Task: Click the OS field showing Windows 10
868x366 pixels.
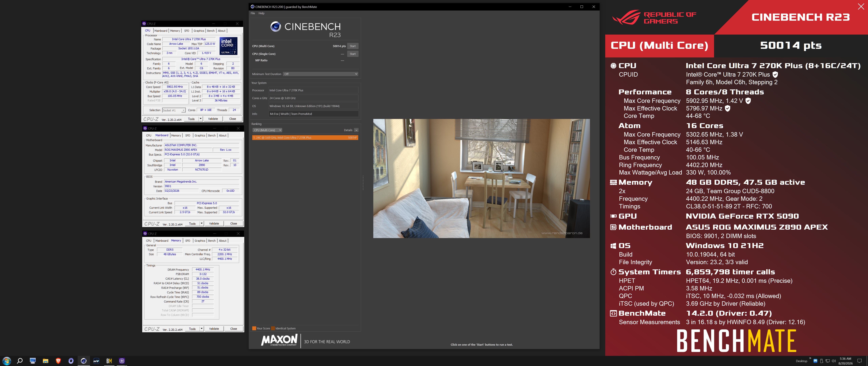Action: point(313,106)
